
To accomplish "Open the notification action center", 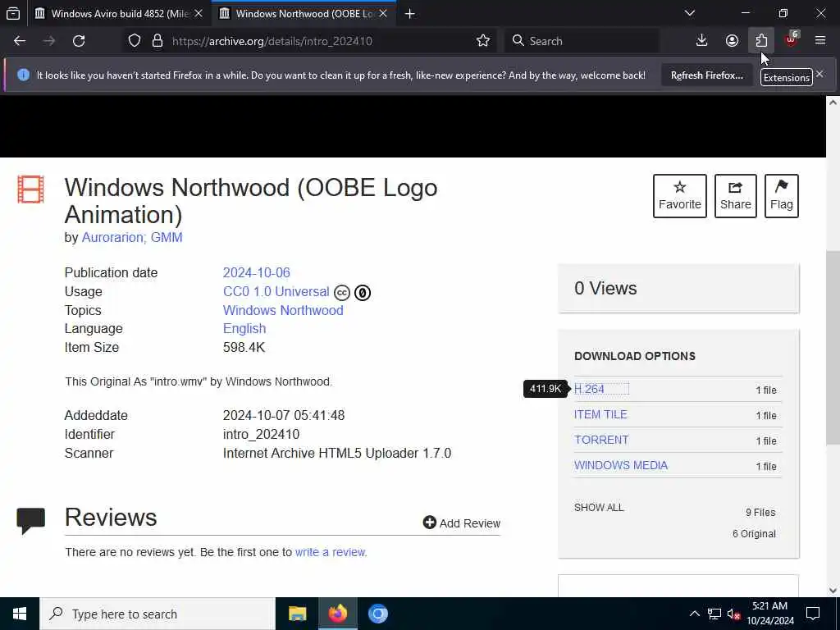I will tap(813, 614).
